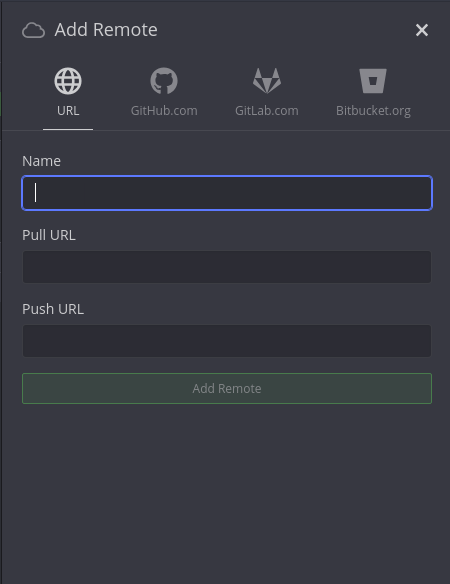450x584 pixels.
Task: Select the Bitbucket bucket icon
Action: (x=373, y=81)
